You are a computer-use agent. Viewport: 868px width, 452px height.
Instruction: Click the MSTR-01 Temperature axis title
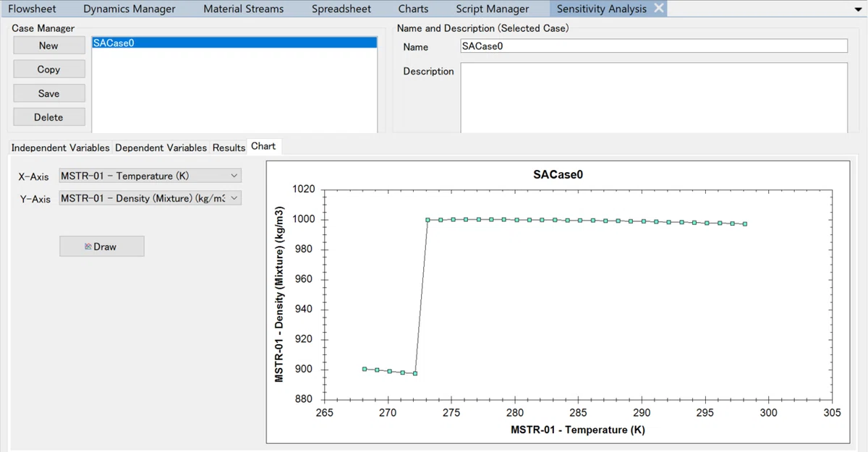click(x=578, y=430)
